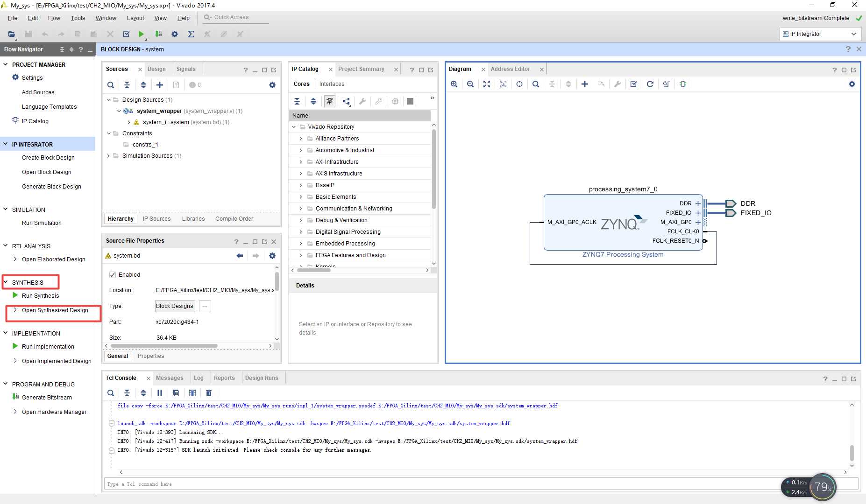Viewport: 866px width, 504px height.
Task: Click Add Sources plus icon in Sources panel
Action: click(160, 85)
